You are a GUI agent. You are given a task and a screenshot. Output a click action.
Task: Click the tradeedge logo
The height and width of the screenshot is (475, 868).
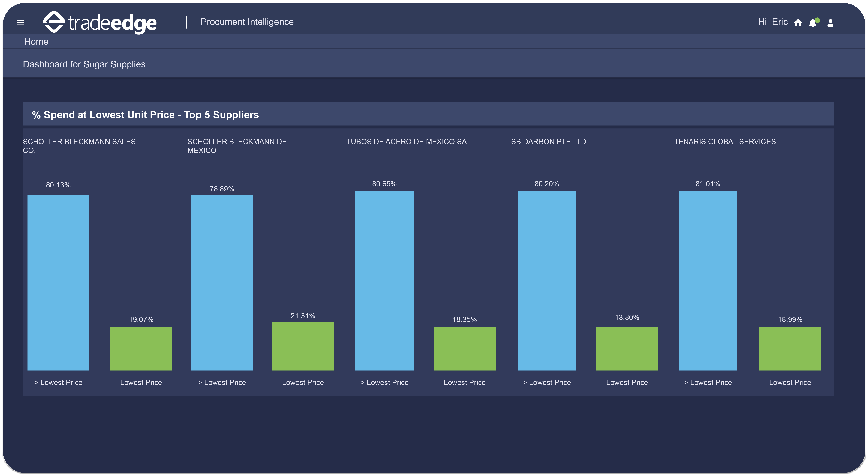click(x=100, y=22)
